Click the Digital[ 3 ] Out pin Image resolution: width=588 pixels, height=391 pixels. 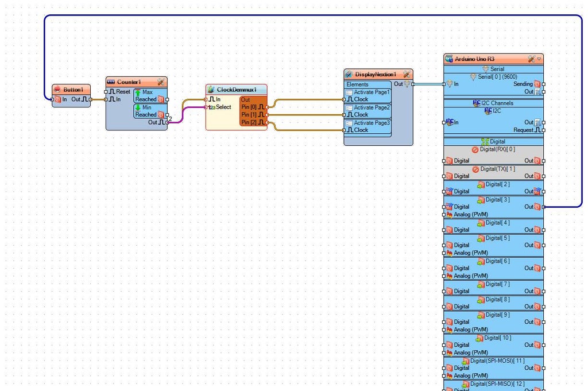tap(544, 207)
